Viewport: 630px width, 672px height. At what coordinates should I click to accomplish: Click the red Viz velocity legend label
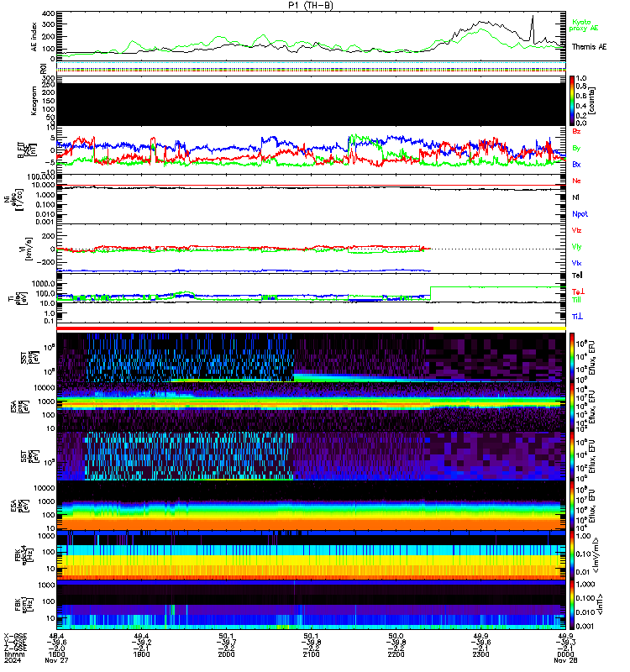pyautogui.click(x=576, y=230)
